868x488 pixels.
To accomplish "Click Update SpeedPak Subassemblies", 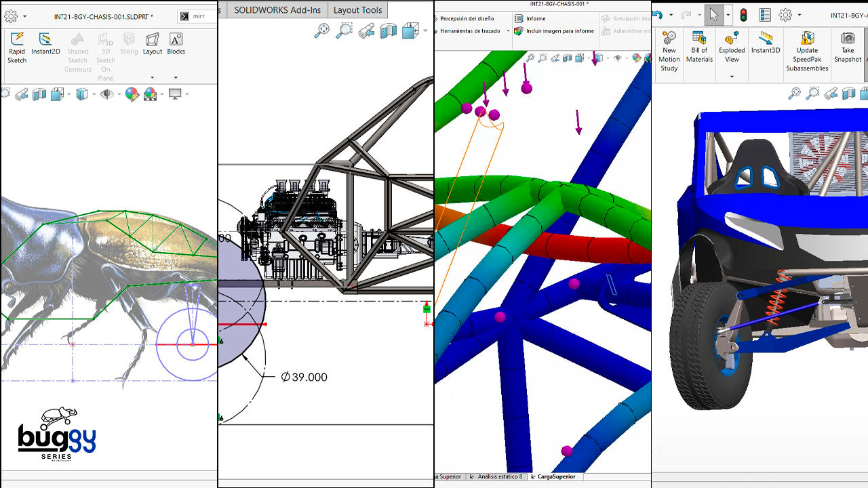I will click(x=807, y=52).
